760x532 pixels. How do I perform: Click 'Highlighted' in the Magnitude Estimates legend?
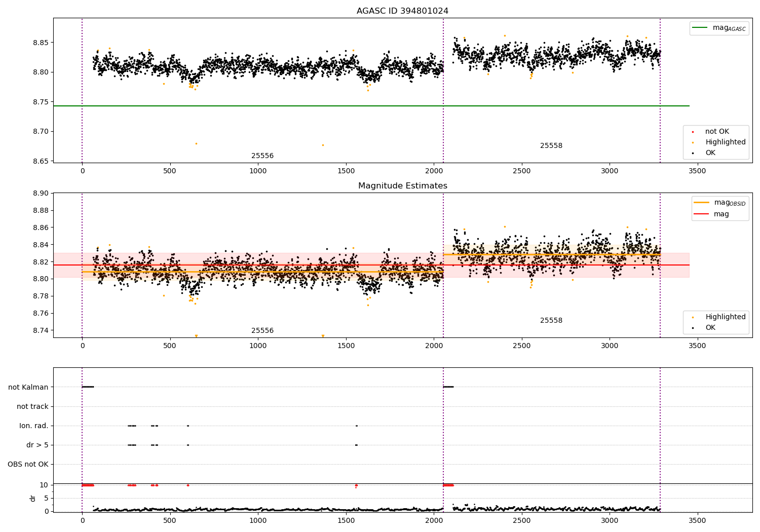click(x=726, y=317)
